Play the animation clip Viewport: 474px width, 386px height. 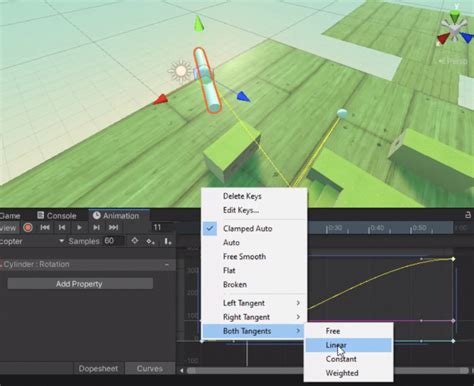point(79,227)
